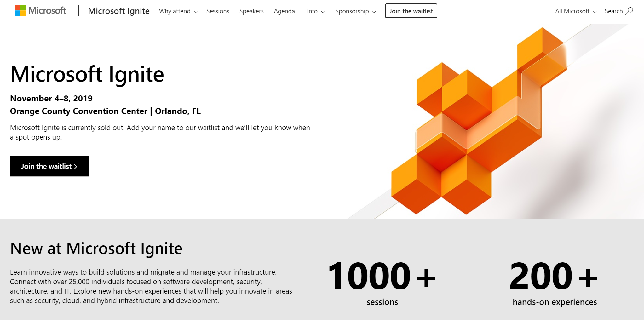
Task: Click the Microsoft logo
Action: coord(40,11)
